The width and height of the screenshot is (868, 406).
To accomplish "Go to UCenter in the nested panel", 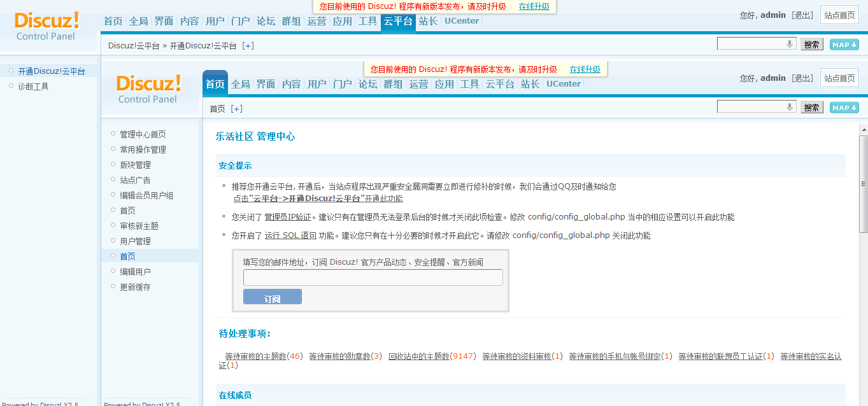I will click(x=564, y=84).
